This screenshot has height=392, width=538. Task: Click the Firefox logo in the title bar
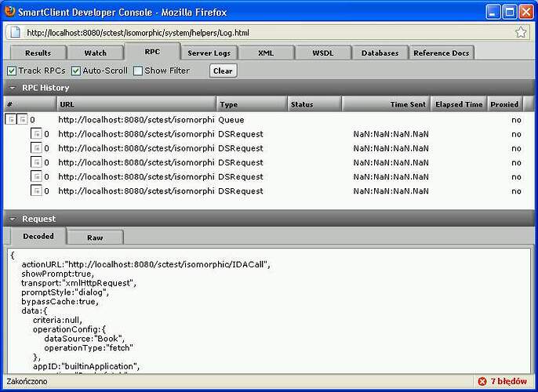pos(10,12)
